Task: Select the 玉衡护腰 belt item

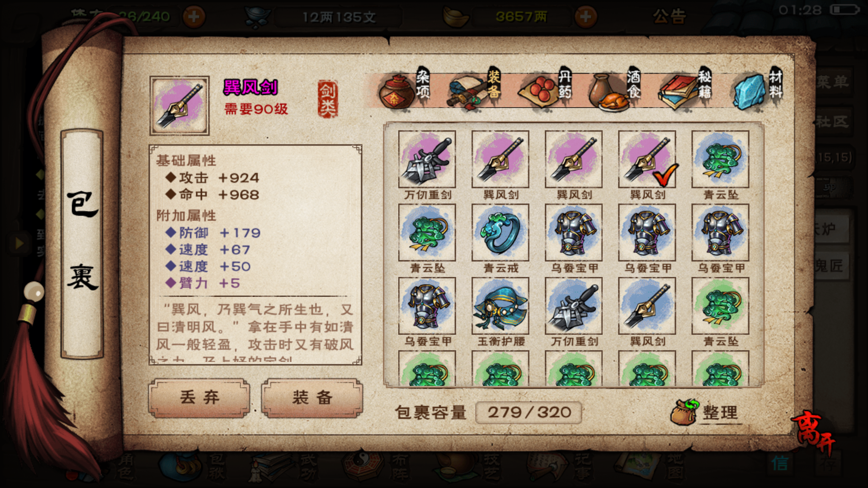Action: (500, 312)
